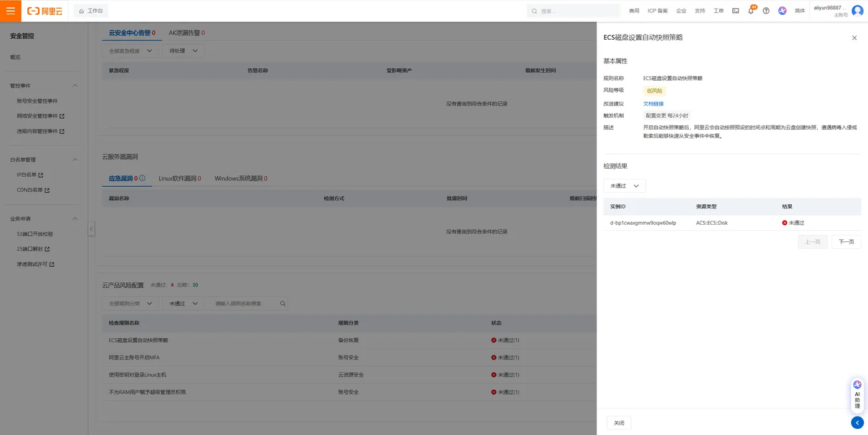Open 企业 in top navigation
868x435 pixels.
coord(681,11)
